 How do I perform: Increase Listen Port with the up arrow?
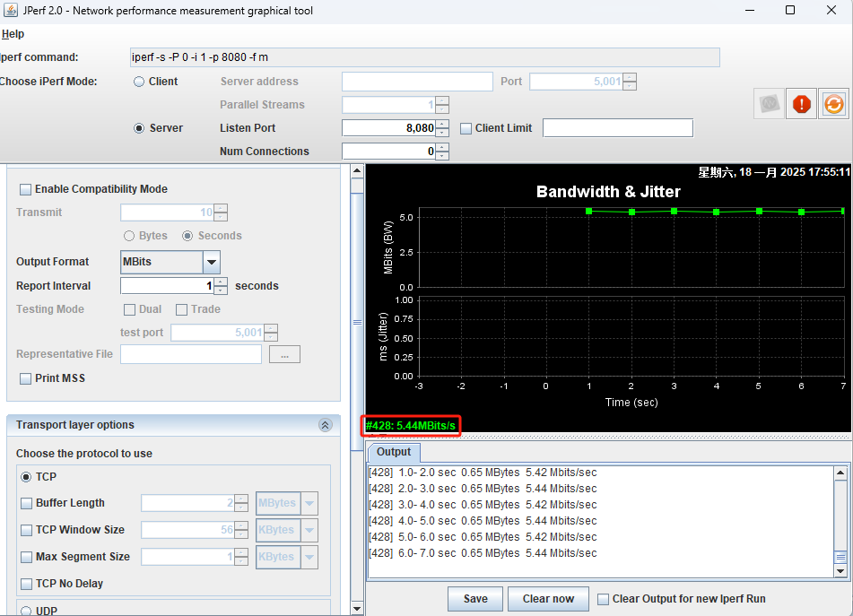pos(442,124)
